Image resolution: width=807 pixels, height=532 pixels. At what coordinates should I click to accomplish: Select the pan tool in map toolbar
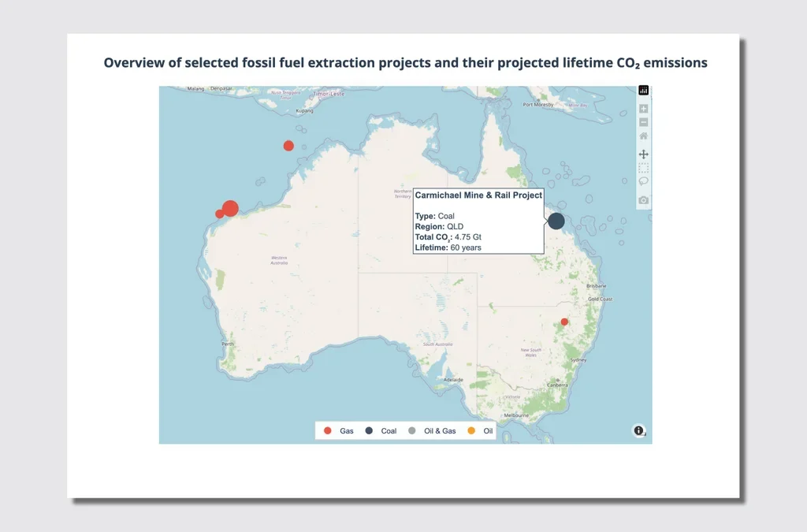point(643,154)
